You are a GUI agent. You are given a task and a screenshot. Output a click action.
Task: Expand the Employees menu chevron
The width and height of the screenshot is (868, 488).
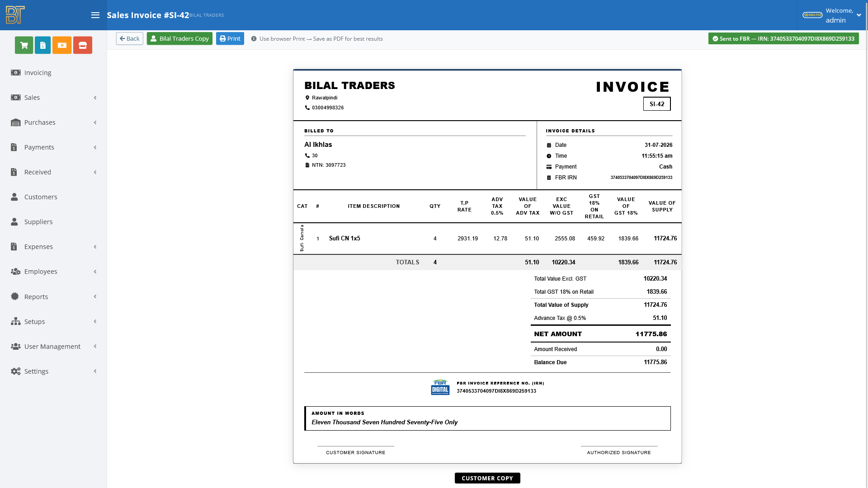pyautogui.click(x=95, y=272)
